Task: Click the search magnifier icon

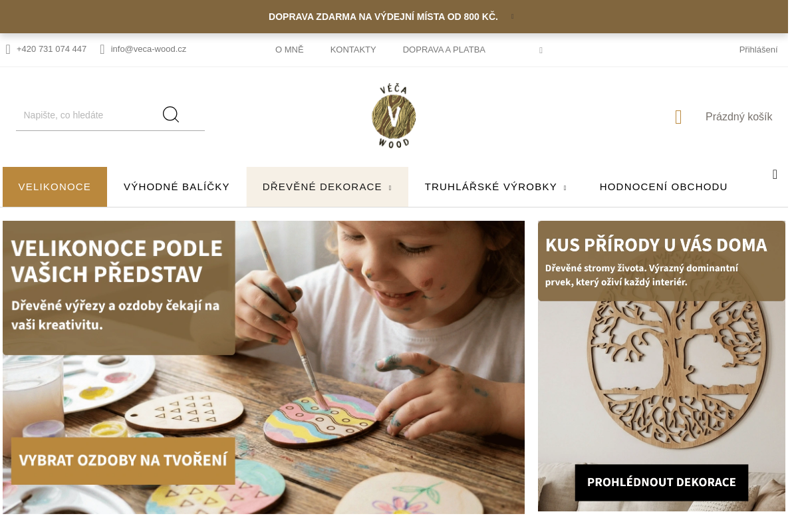Action: click(171, 114)
